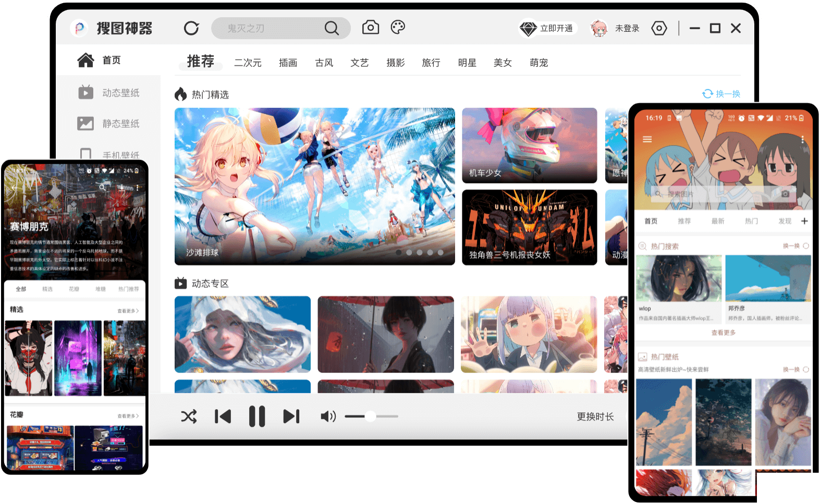Open the 独角兽三号机报丧女妖 wallpaper card

(x=529, y=227)
